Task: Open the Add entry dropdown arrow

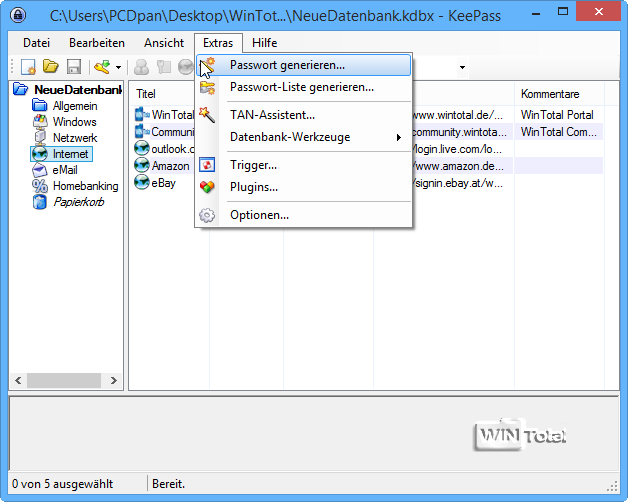Action: 118,67
